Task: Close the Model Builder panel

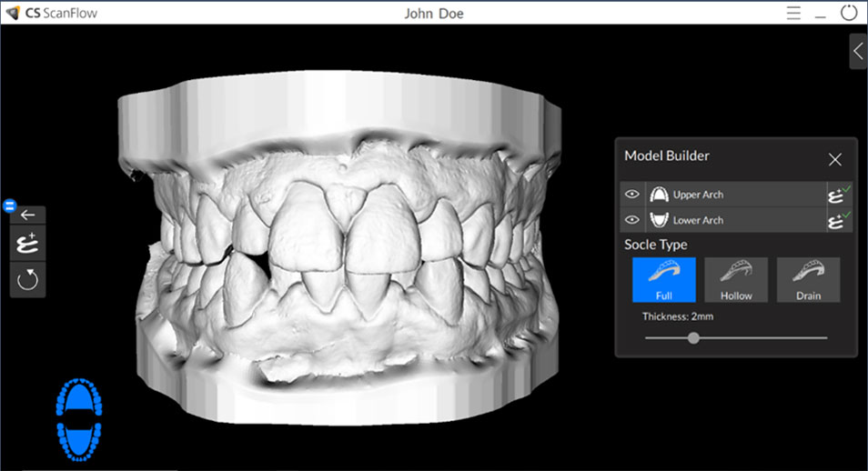Action: (x=834, y=160)
